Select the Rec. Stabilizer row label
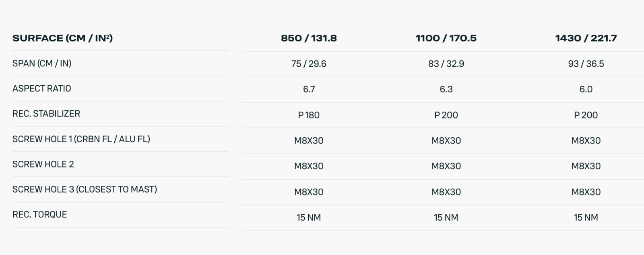Image resolution: width=644 pixels, height=255 pixels. (x=46, y=114)
